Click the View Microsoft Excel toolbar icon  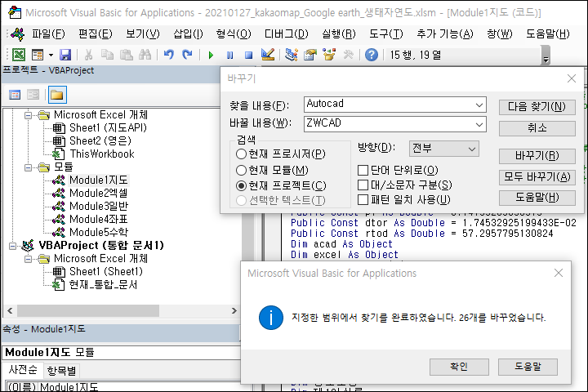(x=18, y=55)
